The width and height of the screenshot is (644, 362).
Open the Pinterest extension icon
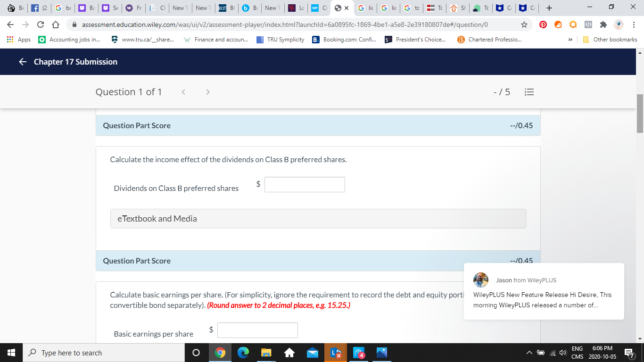click(543, 25)
